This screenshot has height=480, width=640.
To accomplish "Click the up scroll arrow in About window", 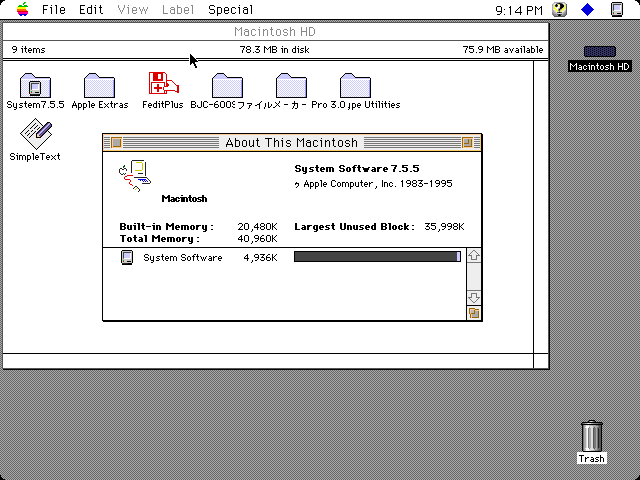I will [473, 256].
